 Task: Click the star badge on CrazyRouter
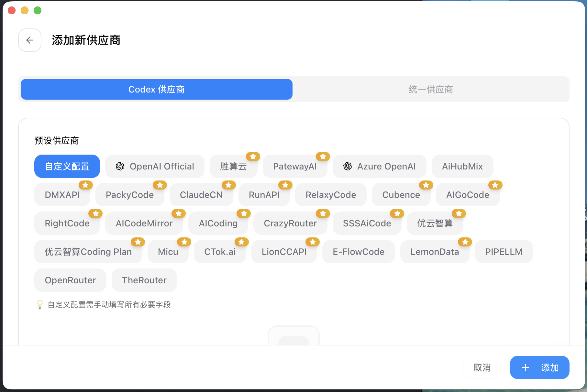[x=323, y=213]
